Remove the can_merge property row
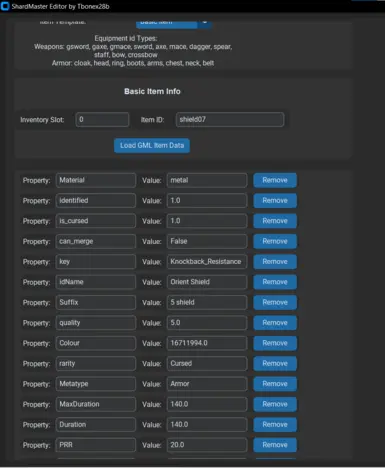385x468 pixels. pyautogui.click(x=275, y=241)
